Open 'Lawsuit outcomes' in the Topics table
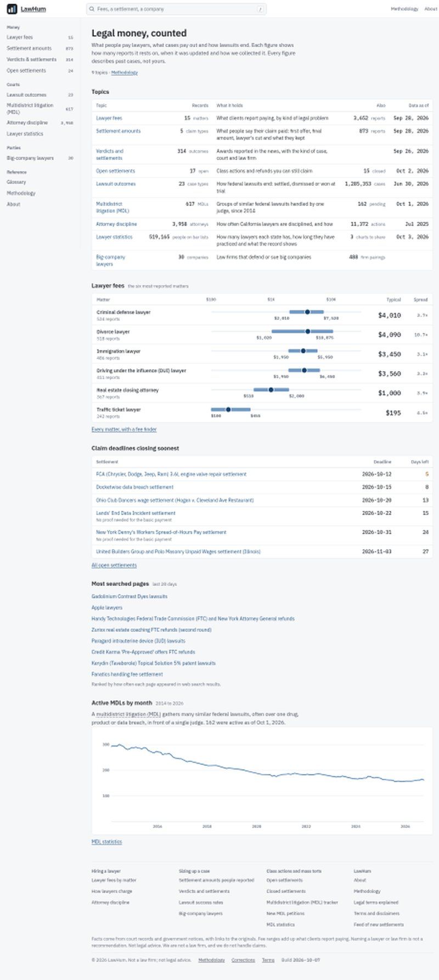The image size is (439, 980). (x=116, y=184)
